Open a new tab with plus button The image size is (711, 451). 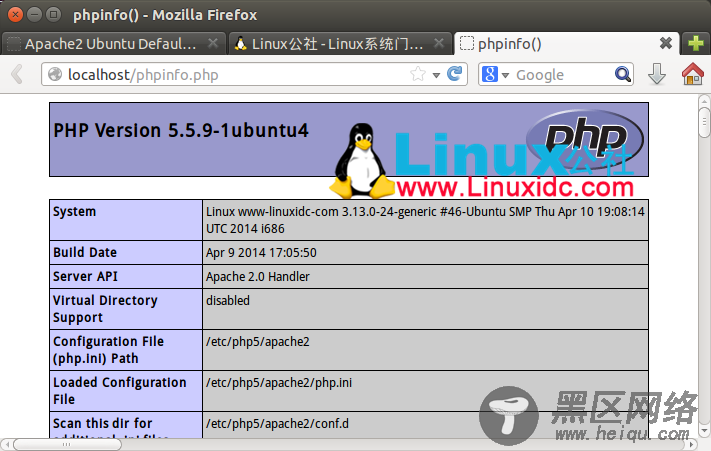[x=696, y=44]
